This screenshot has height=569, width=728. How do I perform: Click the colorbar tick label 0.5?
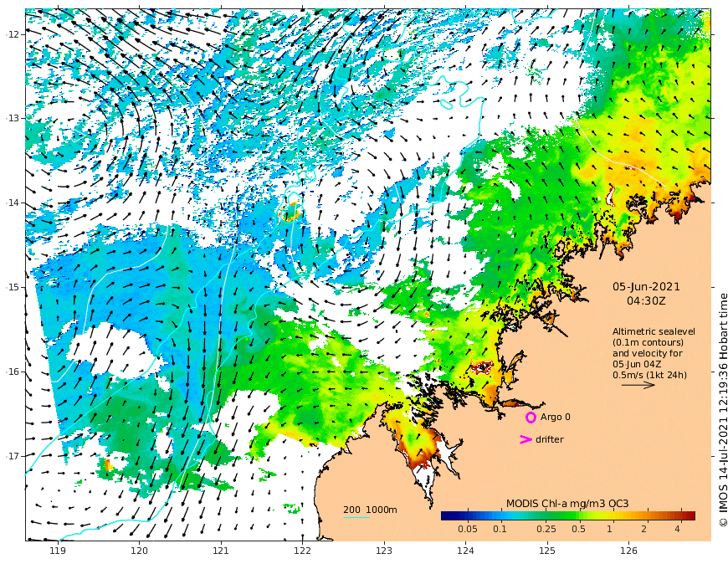point(578,529)
